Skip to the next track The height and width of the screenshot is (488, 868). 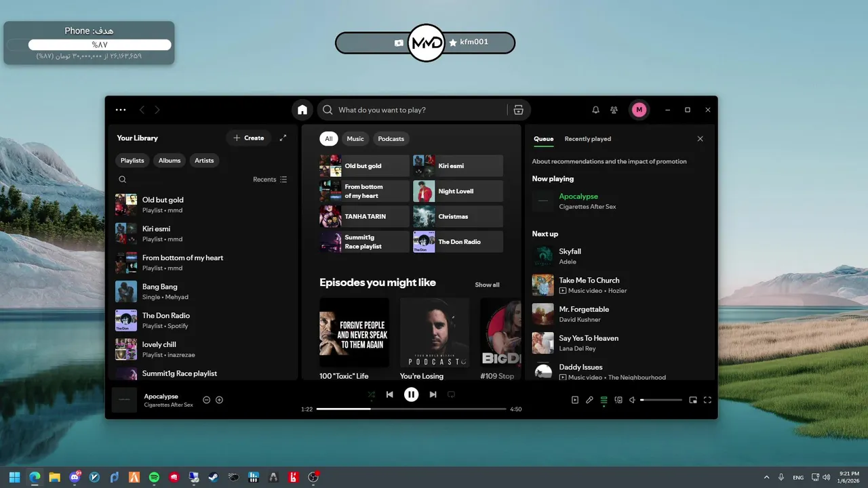pyautogui.click(x=433, y=394)
